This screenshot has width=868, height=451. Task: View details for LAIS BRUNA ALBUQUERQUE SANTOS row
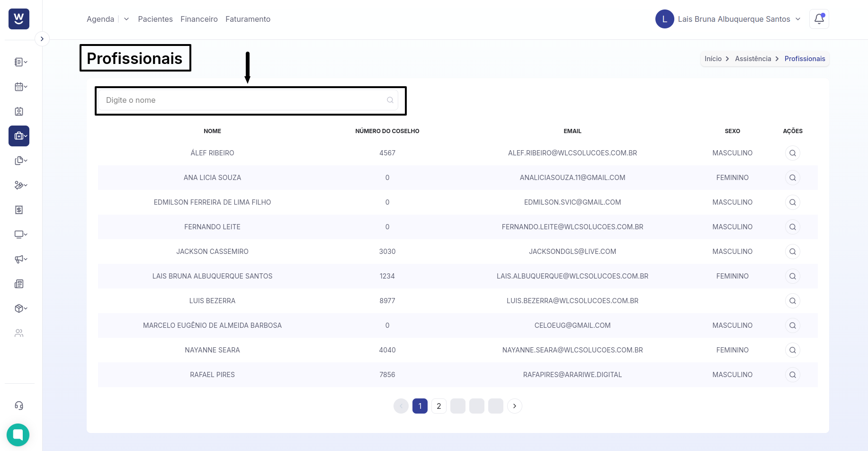pos(793,276)
